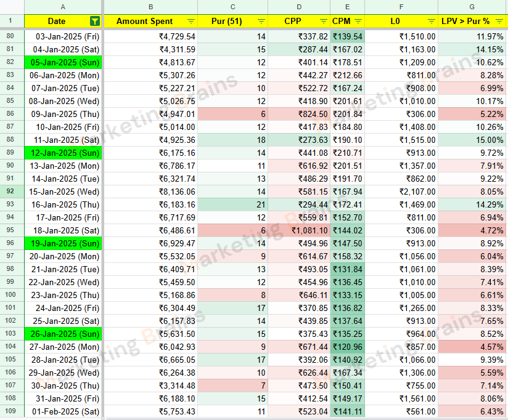Select column D by its letter header
Screen dimensions: 508x420
tap(299, 6)
